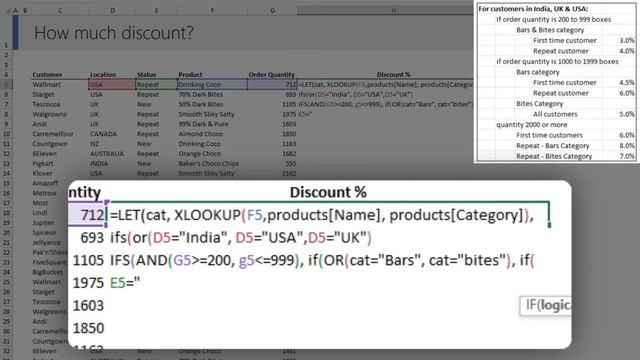Click the 'For customers in India, UK & USA:' rule heading
The height and width of the screenshot is (360, 640).
[x=533, y=9]
